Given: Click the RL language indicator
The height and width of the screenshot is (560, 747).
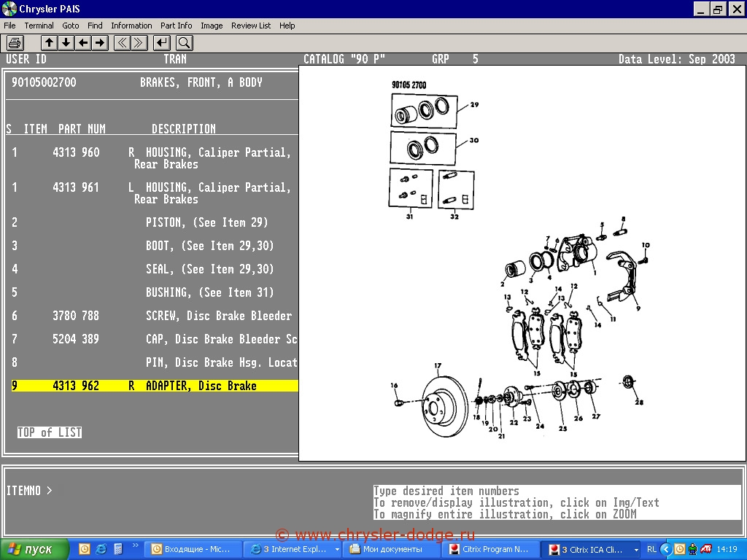Looking at the screenshot, I should point(651,549).
